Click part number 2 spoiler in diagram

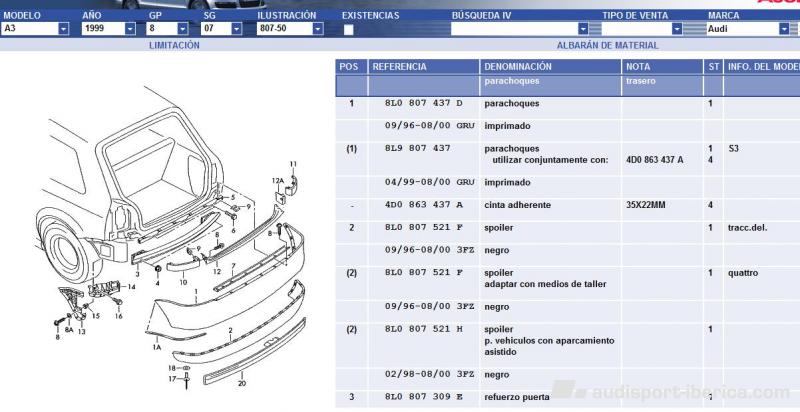(x=230, y=331)
